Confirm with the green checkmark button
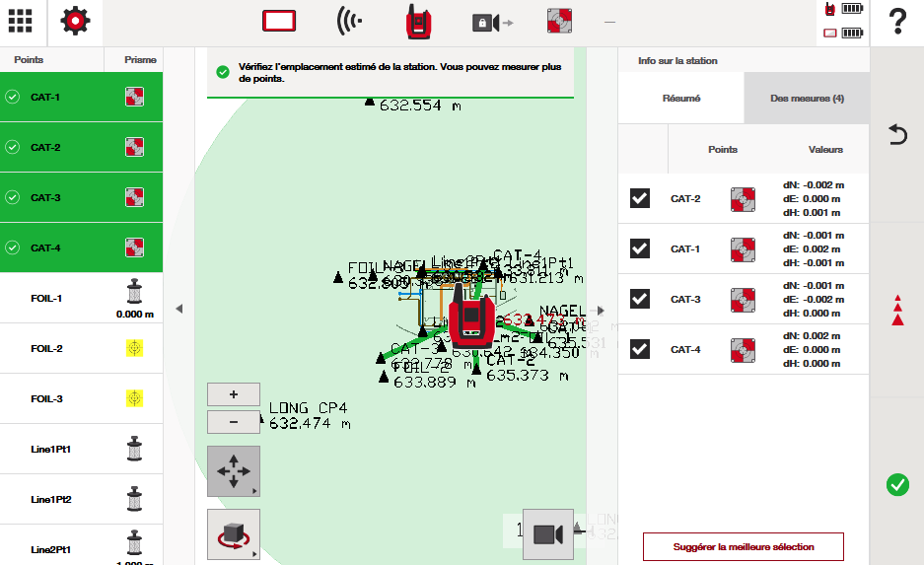This screenshot has width=924, height=565. (x=897, y=484)
